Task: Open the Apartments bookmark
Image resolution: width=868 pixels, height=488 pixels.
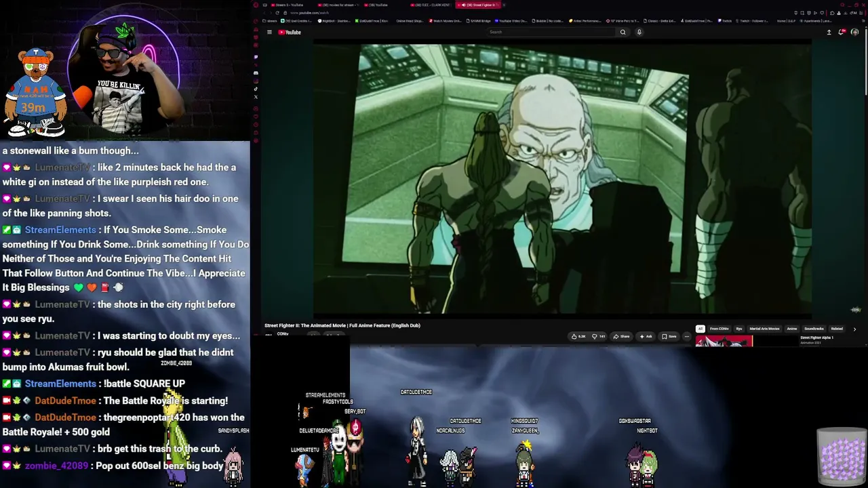Action: point(816,21)
